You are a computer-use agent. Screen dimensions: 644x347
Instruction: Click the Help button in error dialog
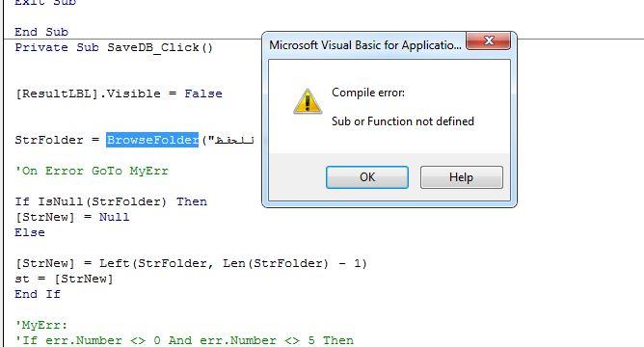461,177
